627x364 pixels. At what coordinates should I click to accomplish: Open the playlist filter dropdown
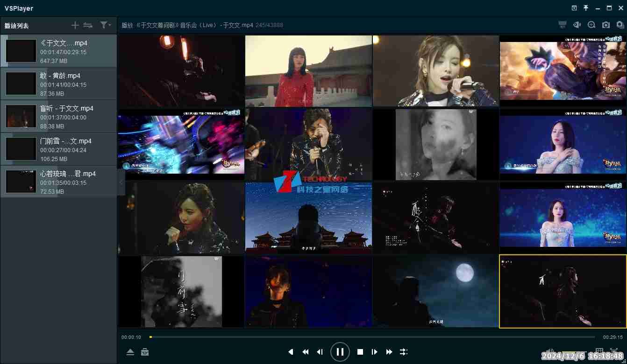click(105, 25)
